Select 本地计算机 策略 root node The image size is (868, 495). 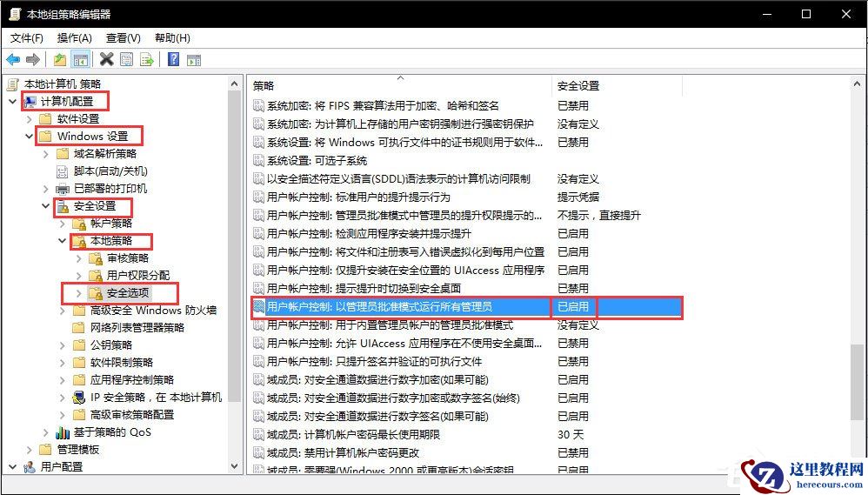(x=63, y=84)
